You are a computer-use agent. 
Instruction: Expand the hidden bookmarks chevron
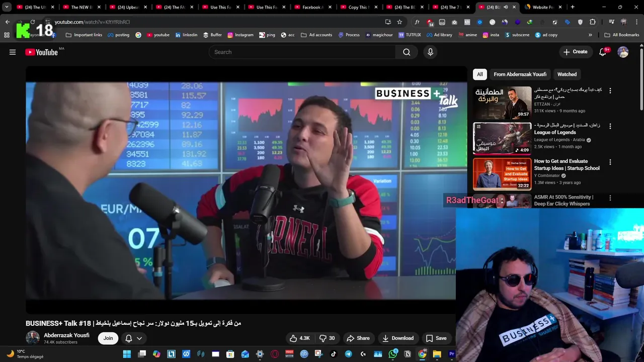tap(590, 35)
